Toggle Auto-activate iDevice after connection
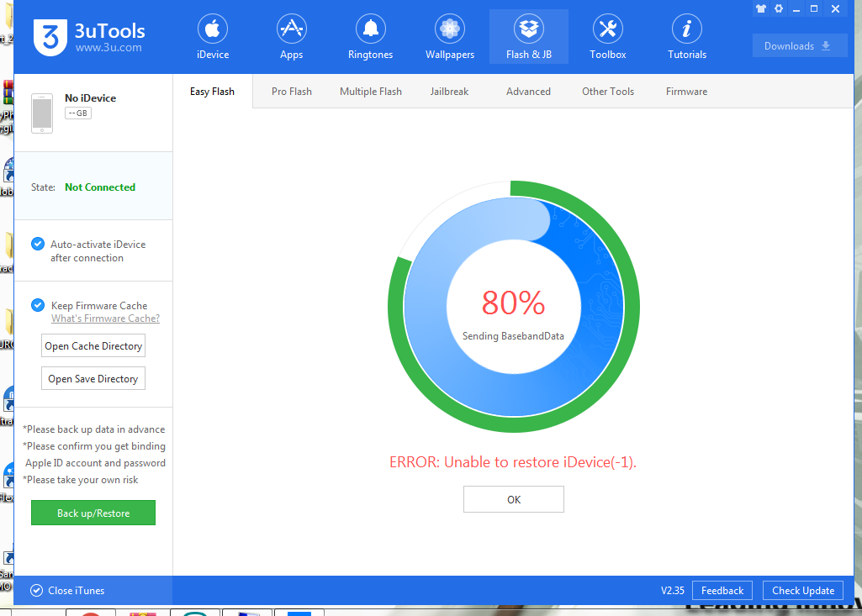Viewport: 862px width, 616px height. 38,244
